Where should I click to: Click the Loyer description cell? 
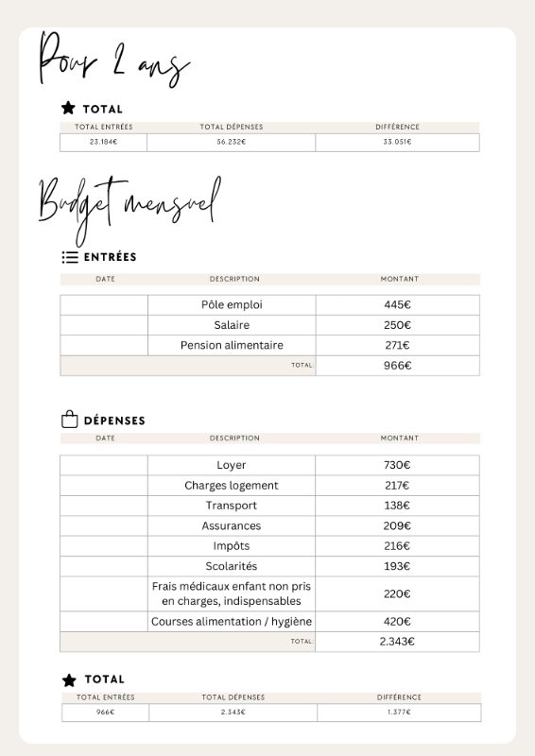pos(232,465)
